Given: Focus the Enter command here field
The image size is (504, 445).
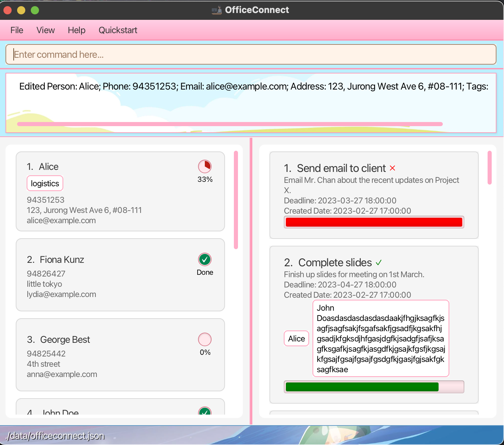Looking at the screenshot, I should click(251, 54).
